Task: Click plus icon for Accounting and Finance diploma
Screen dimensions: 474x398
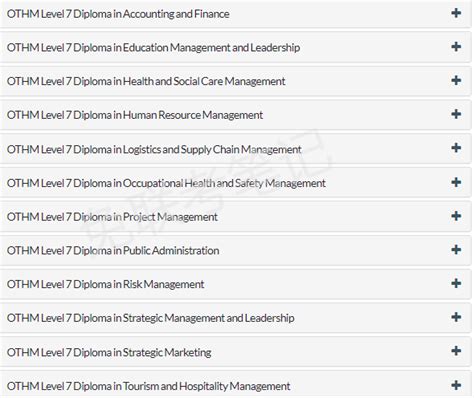Action: 456,13
